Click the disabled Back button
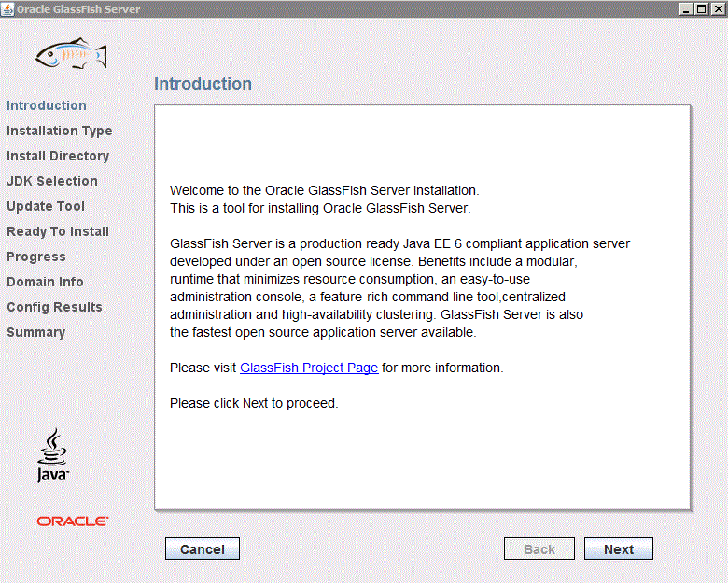The width and height of the screenshot is (728, 583). pyautogui.click(x=539, y=549)
